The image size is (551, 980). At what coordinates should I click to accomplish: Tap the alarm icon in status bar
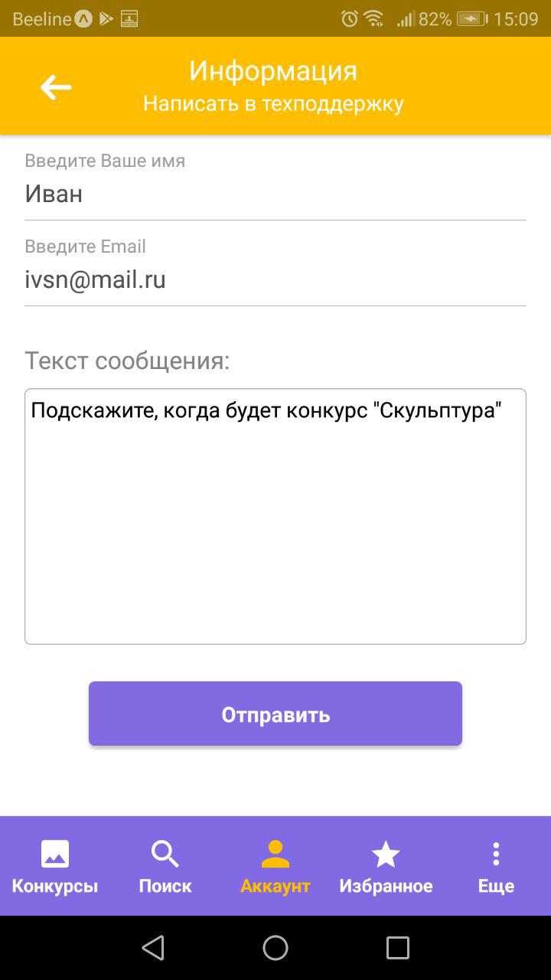[x=350, y=18]
